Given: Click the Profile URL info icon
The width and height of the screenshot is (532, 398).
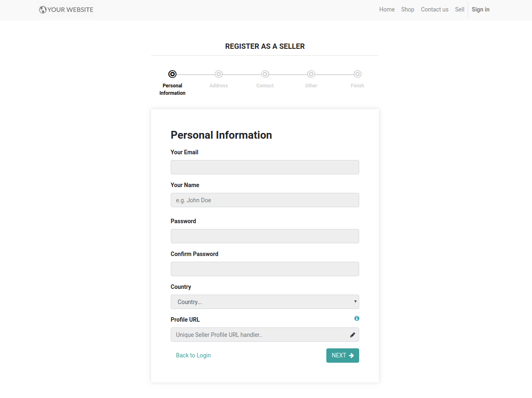Looking at the screenshot, I should coord(357,318).
